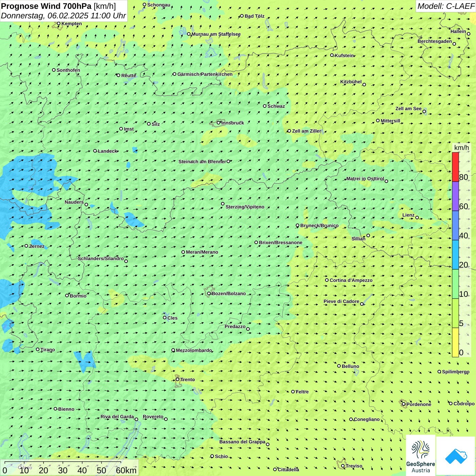This screenshot has height=476, width=476.
Task: Click the 'Cittadella' label
Action: click(288, 470)
